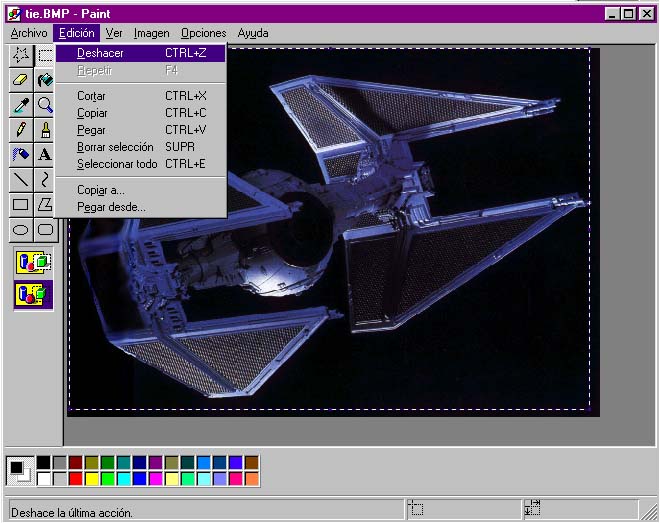The image size is (660, 523).
Task: Choose the Ellipse tool
Action: [x=21, y=230]
